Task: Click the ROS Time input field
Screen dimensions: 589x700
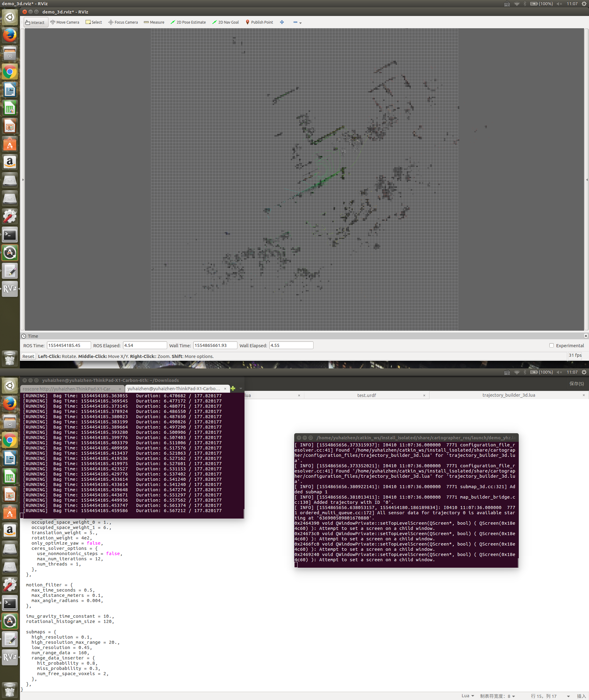Action: click(68, 345)
